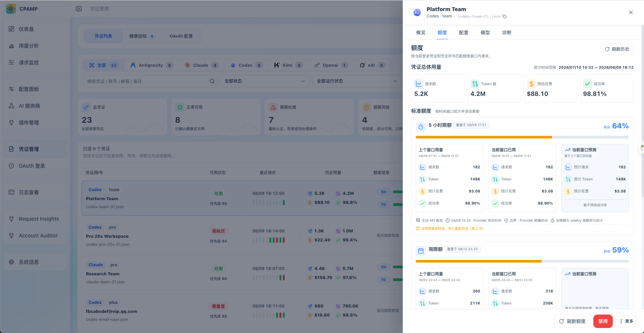Open Request Insights in the sidebar
The height and width of the screenshot is (333, 644).
tap(35, 219)
